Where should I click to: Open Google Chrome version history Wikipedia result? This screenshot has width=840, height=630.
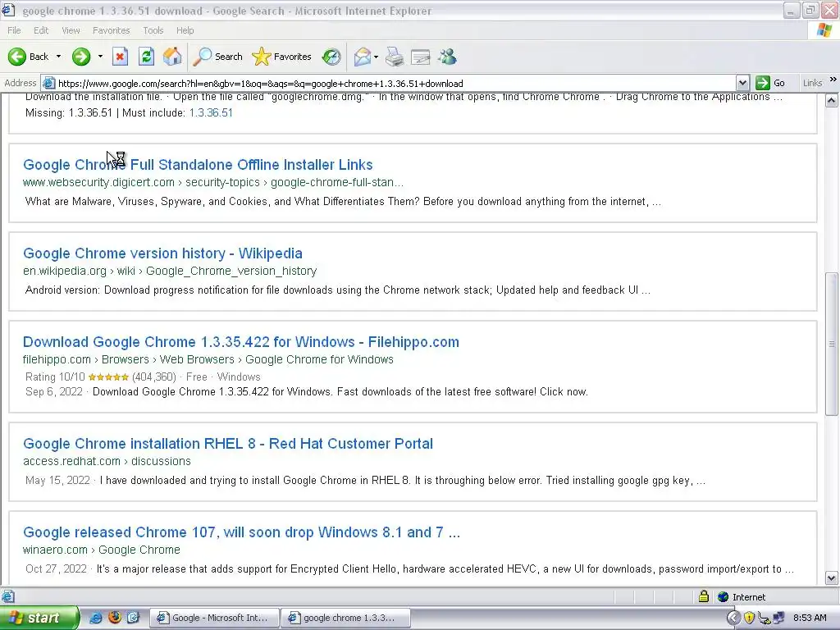[x=162, y=253]
